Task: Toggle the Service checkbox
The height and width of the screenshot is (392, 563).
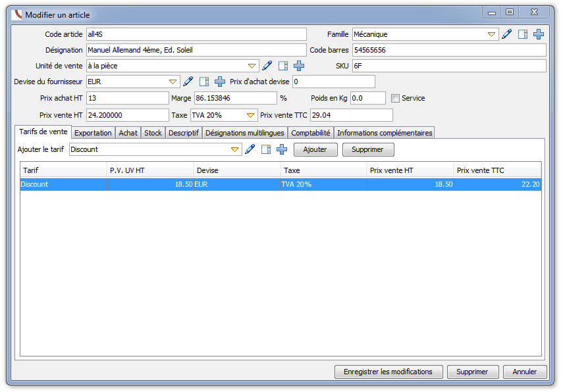Action: pos(395,98)
